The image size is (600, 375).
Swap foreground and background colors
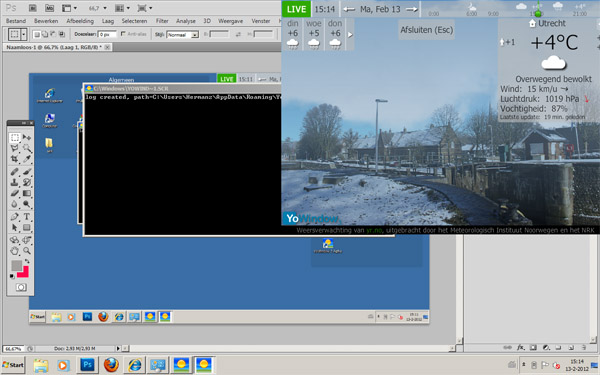click(27, 261)
